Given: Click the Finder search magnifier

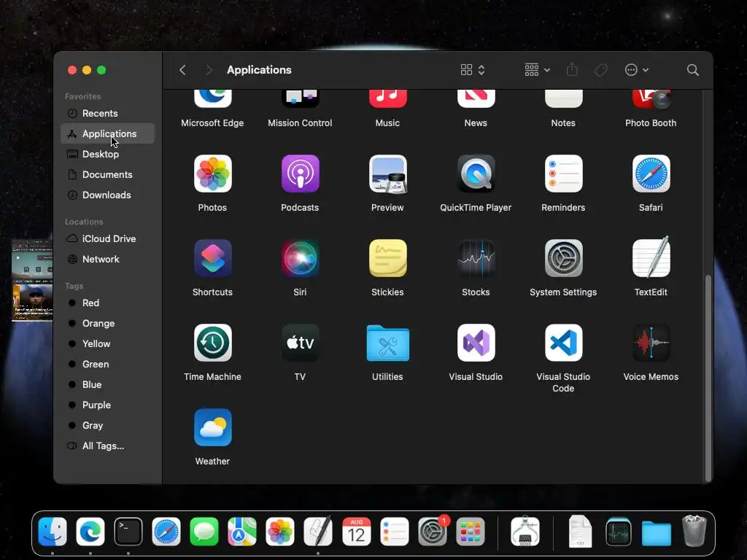Looking at the screenshot, I should (x=693, y=70).
